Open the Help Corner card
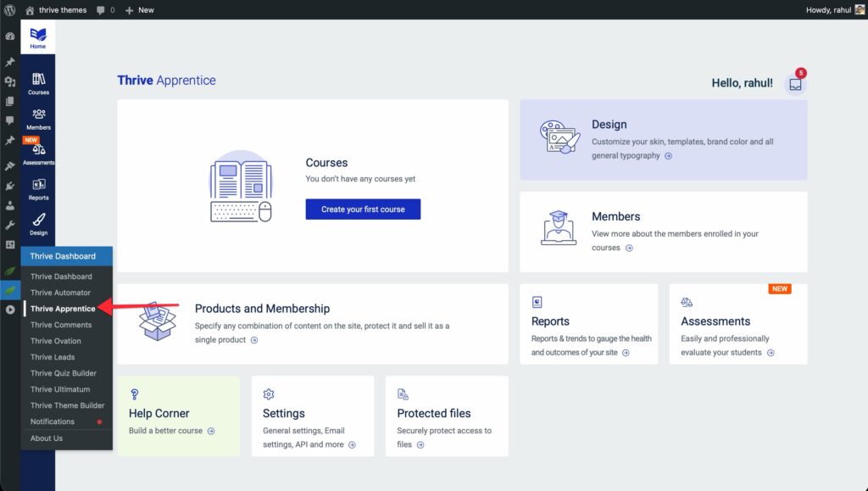The height and width of the screenshot is (491, 868). (177, 416)
